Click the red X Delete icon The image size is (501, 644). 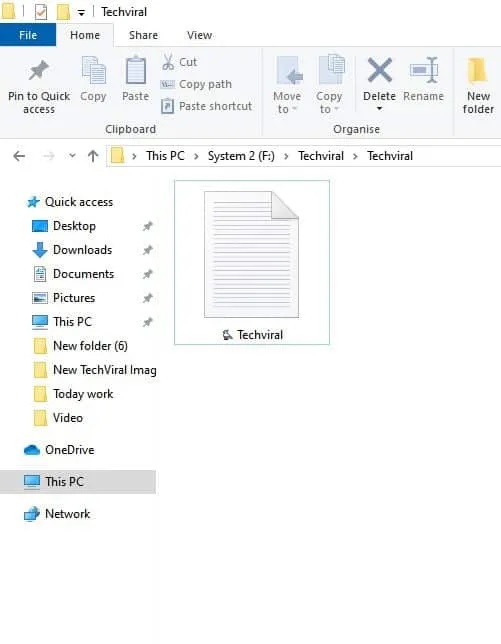[379, 70]
